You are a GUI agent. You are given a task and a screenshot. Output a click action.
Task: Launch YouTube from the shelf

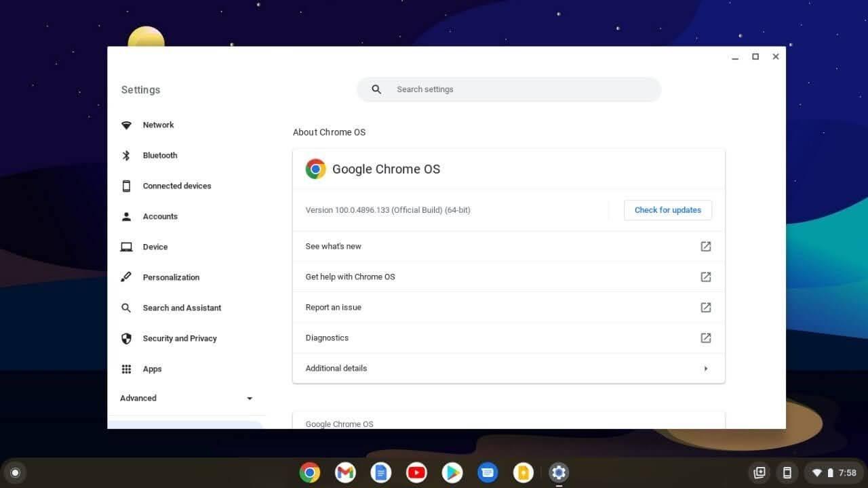point(416,472)
